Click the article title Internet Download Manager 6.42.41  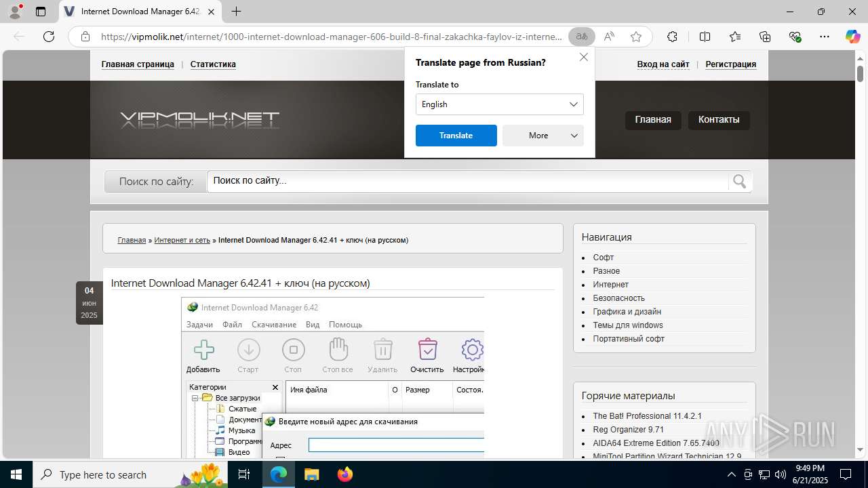[241, 283]
